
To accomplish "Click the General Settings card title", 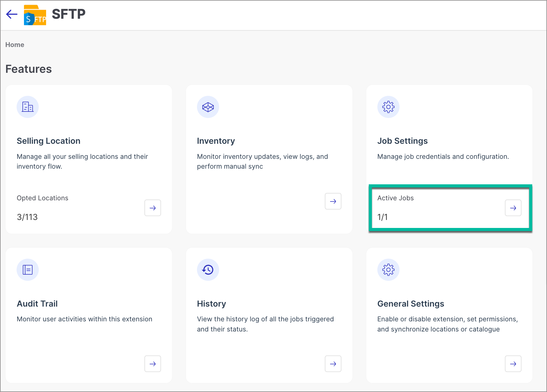I will [411, 304].
